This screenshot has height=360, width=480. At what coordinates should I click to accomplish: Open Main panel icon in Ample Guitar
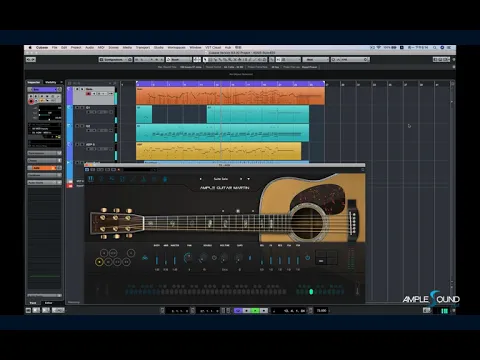click(x=90, y=179)
